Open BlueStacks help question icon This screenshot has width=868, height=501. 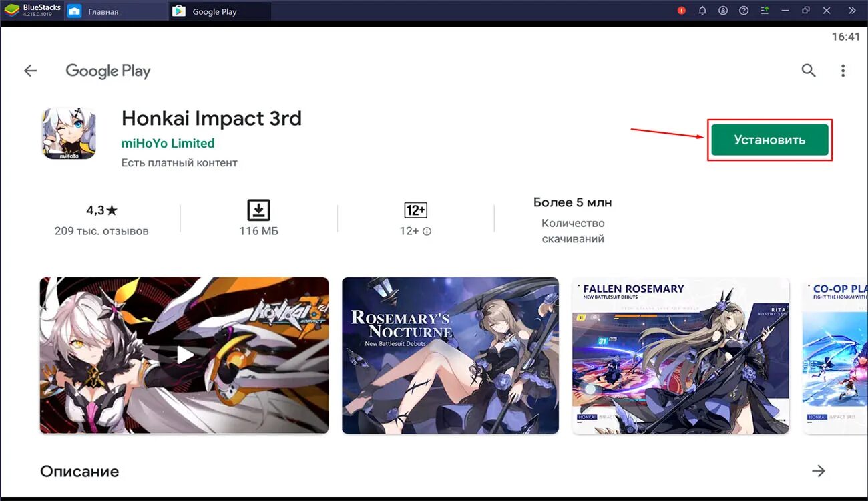pos(744,11)
